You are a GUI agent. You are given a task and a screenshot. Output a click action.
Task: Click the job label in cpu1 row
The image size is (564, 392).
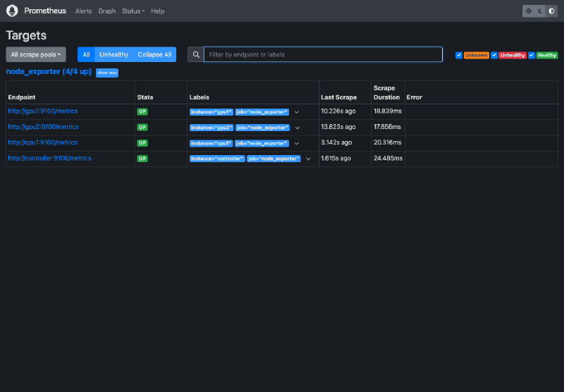click(262, 143)
